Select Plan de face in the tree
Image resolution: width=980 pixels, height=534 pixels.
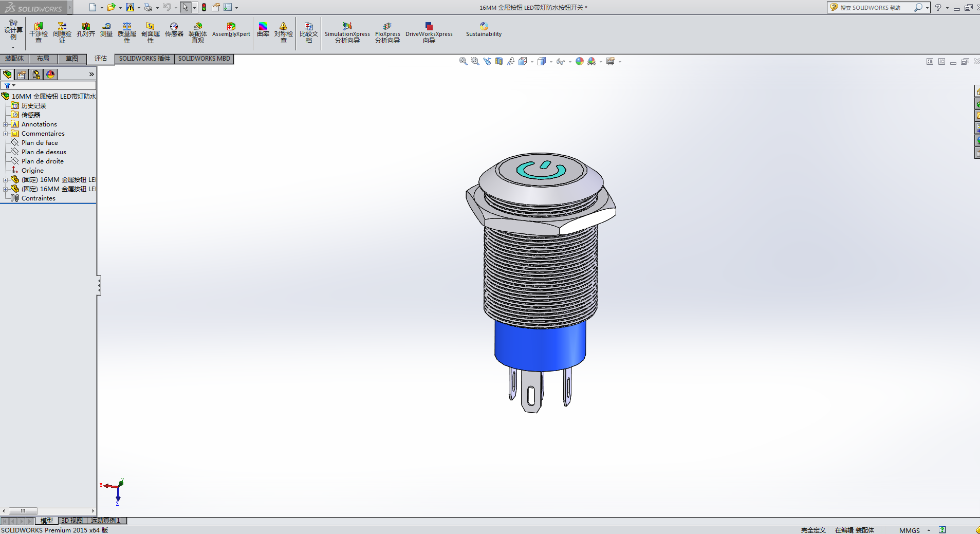click(40, 143)
